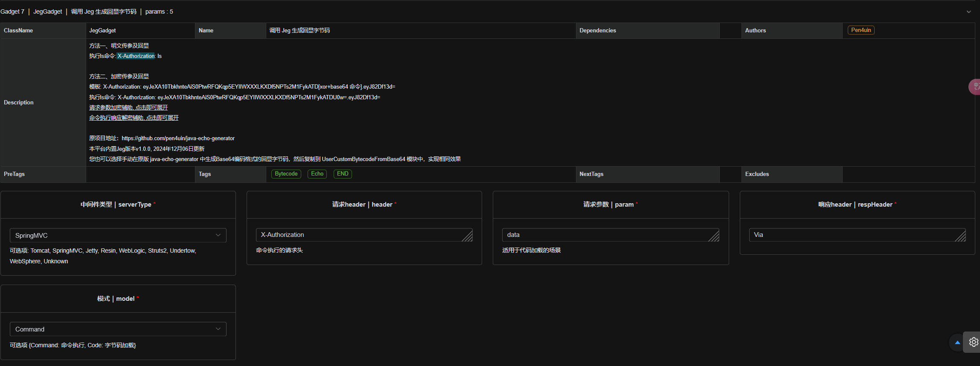Click the '适用于代码加载的场景' hint text
The height and width of the screenshot is (366, 980).
coord(531,250)
